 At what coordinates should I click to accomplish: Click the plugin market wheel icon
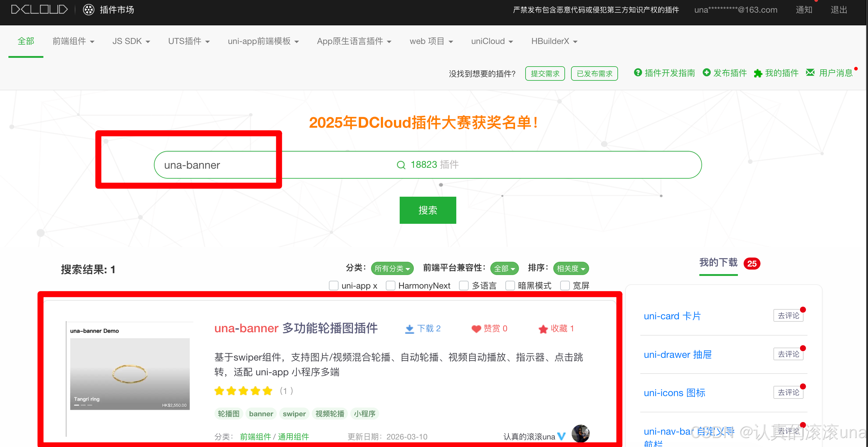[x=89, y=9]
